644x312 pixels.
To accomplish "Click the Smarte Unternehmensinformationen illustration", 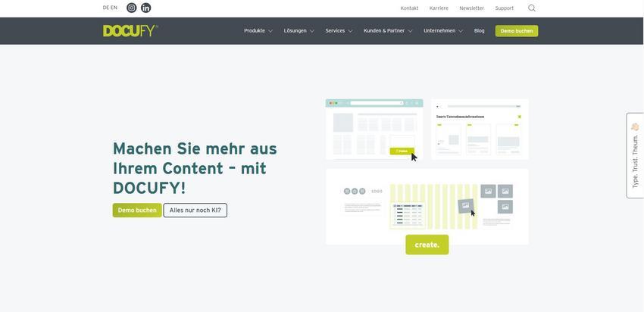I will click(x=480, y=129).
